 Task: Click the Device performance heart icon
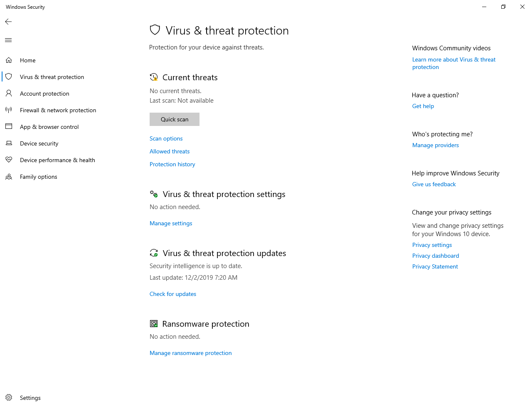click(9, 160)
